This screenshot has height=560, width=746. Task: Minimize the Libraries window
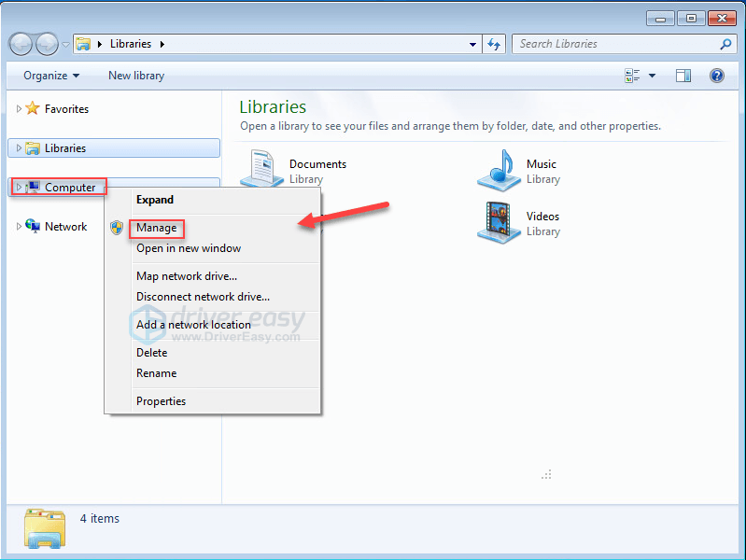(660, 19)
